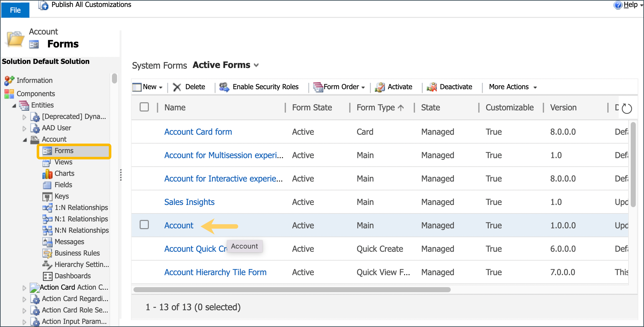Collapse the Entities tree node
This screenshot has height=327, width=644.
[x=14, y=106]
